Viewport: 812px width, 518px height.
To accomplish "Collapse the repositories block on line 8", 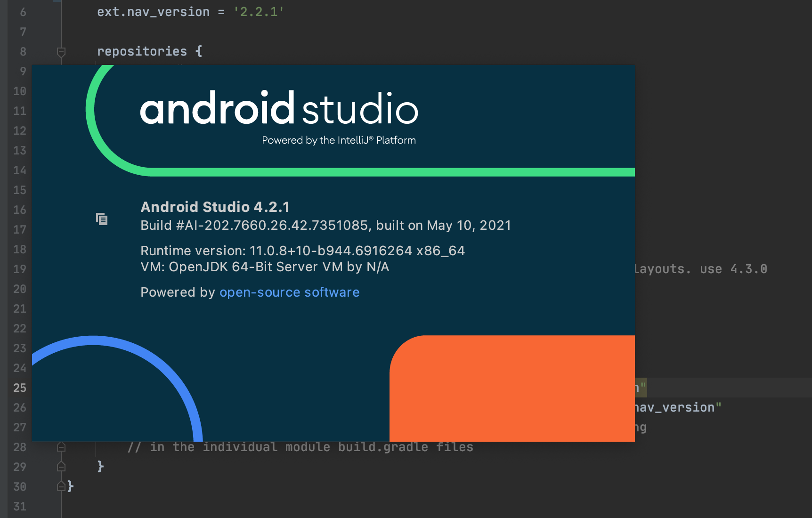I will [61, 51].
